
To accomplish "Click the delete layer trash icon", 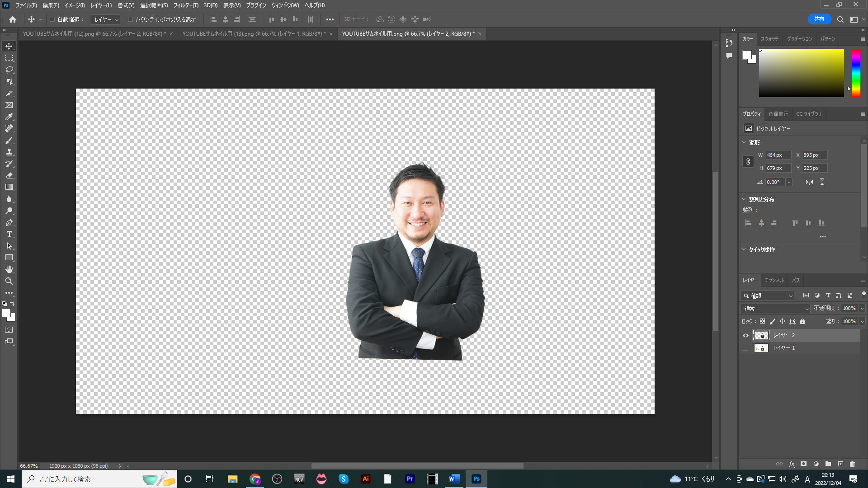I will pos(852,464).
